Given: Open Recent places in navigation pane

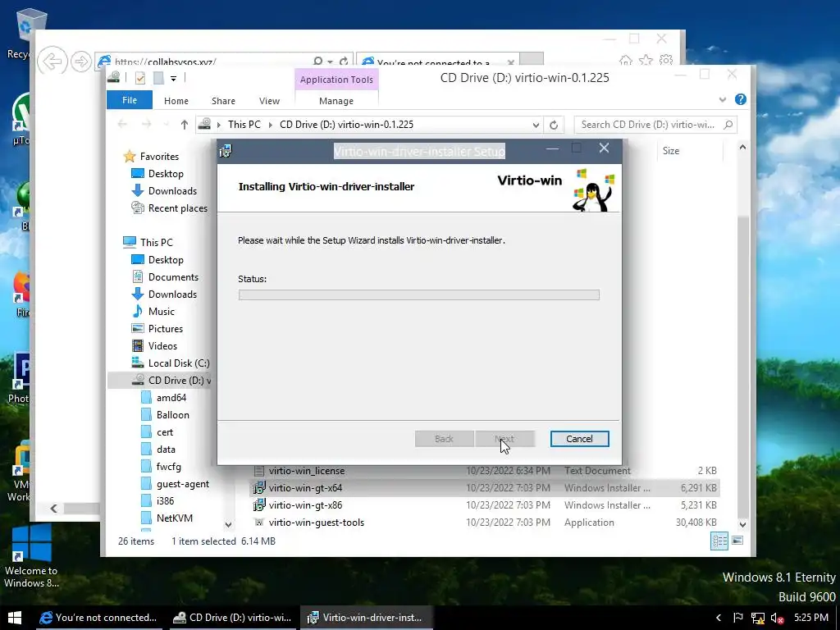Looking at the screenshot, I should tap(177, 208).
